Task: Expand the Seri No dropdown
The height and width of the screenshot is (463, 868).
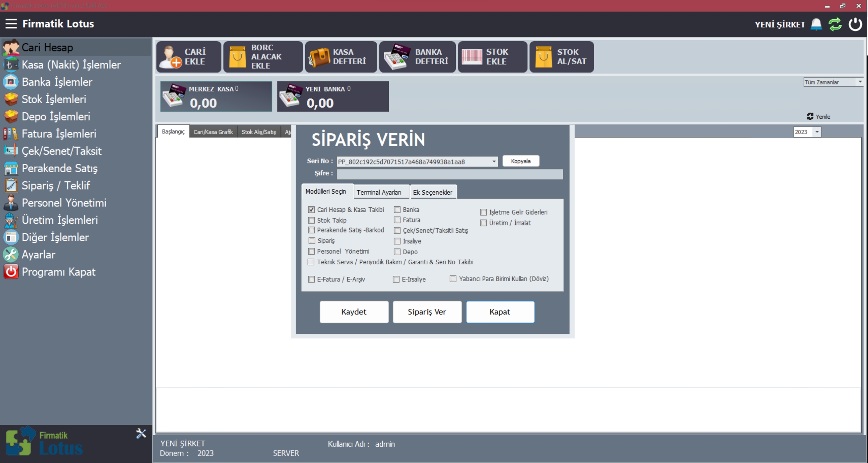Action: 494,162
